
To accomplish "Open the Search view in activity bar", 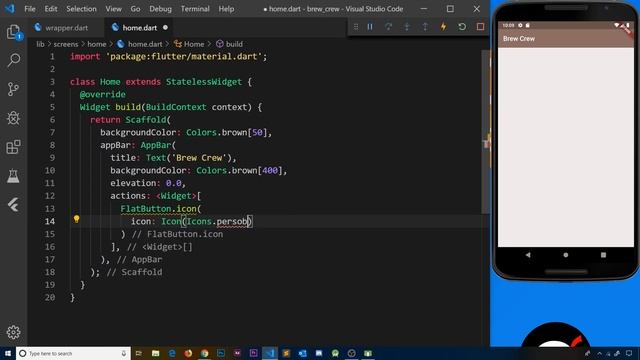I will pyautogui.click(x=13, y=60).
